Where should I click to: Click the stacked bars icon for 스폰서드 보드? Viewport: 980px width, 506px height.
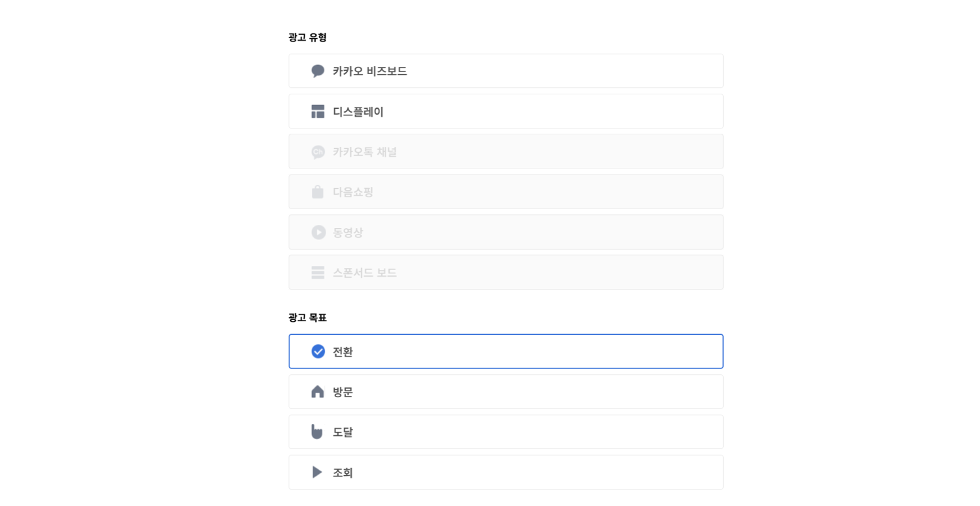point(318,273)
